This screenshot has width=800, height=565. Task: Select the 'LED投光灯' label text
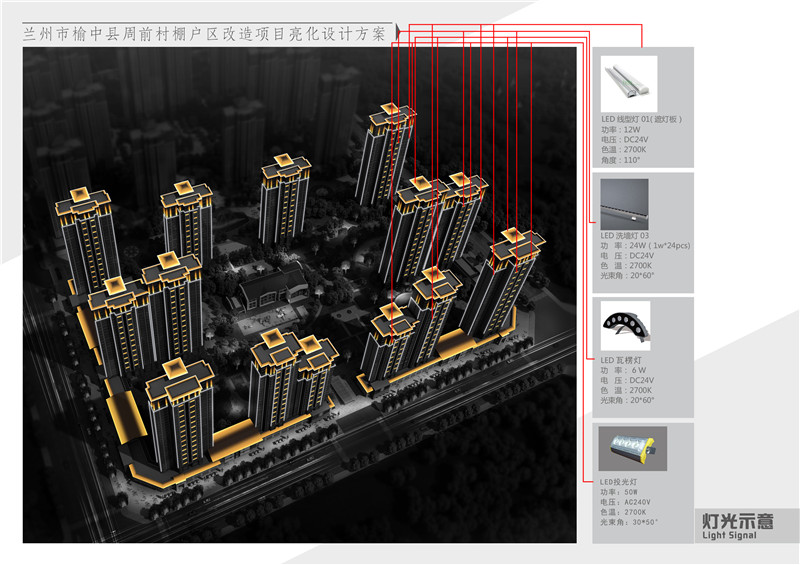[x=618, y=481]
